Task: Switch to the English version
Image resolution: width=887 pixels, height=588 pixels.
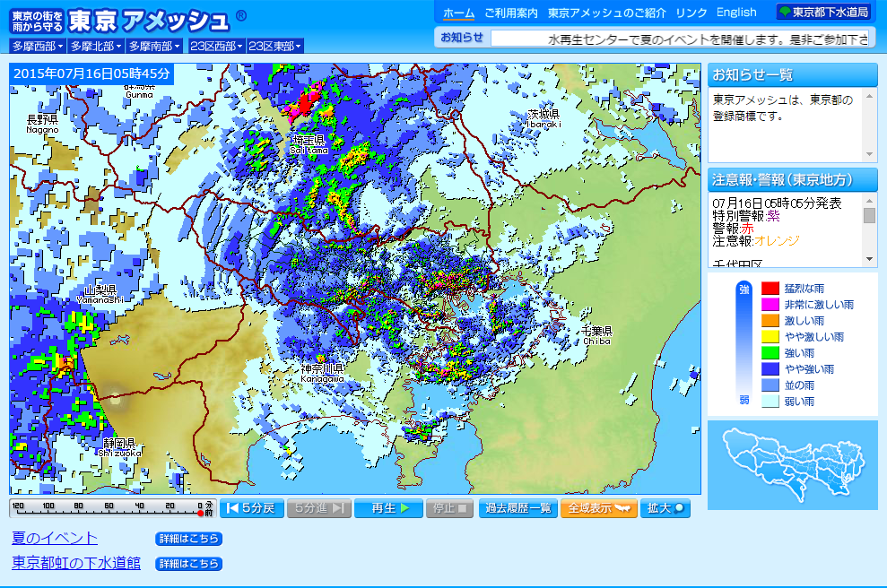Action: click(736, 13)
